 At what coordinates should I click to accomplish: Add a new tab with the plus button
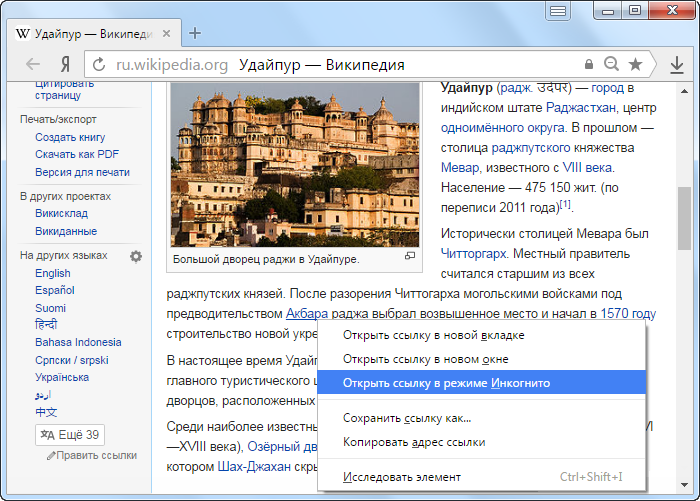click(195, 33)
